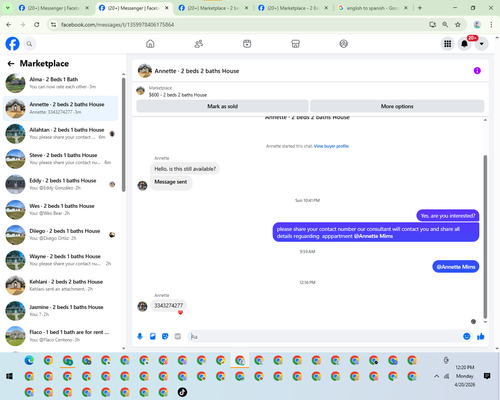500x400 pixels.
Task: Choose a sticker icon
Action: click(x=165, y=336)
